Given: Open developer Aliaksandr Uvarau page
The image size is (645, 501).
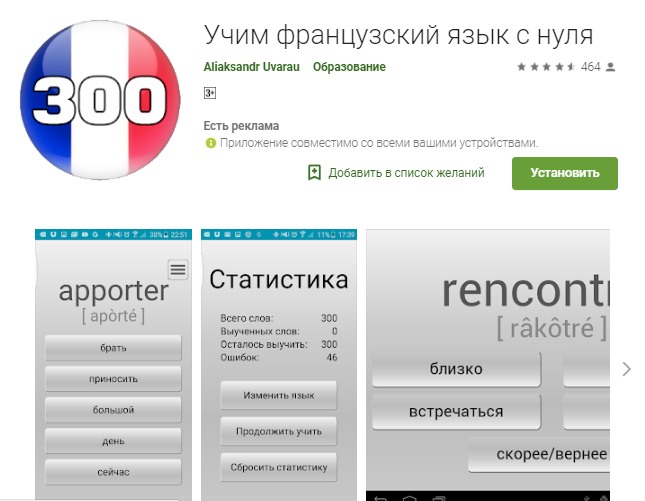Looking at the screenshot, I should (x=252, y=67).
